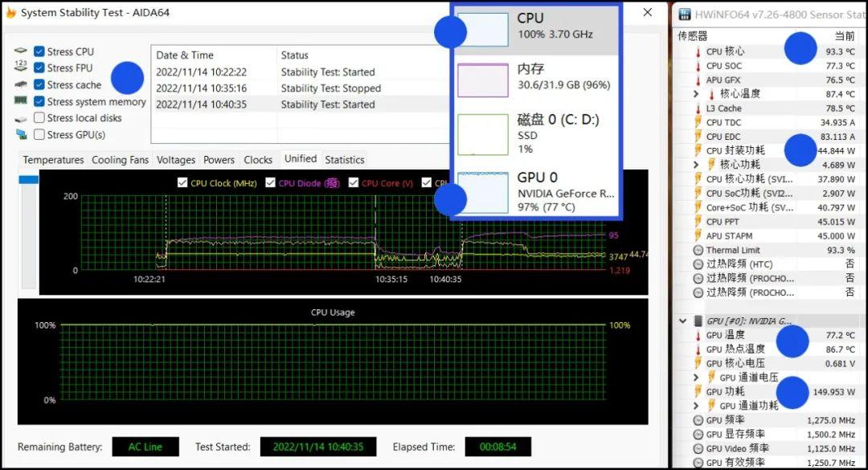Hide the CPU Clock (MHz) graph line
This screenshot has width=868, height=470.
[182, 183]
